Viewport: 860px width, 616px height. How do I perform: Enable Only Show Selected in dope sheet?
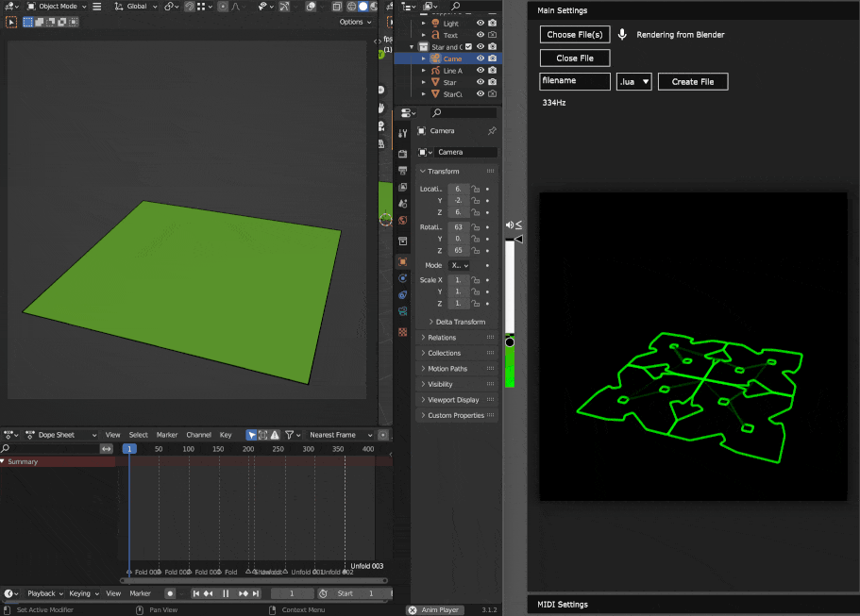252,435
